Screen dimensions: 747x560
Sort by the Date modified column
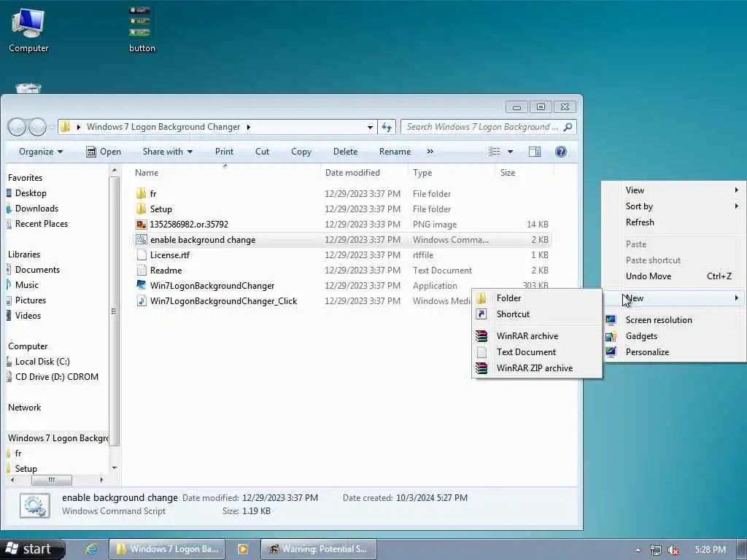[365, 173]
